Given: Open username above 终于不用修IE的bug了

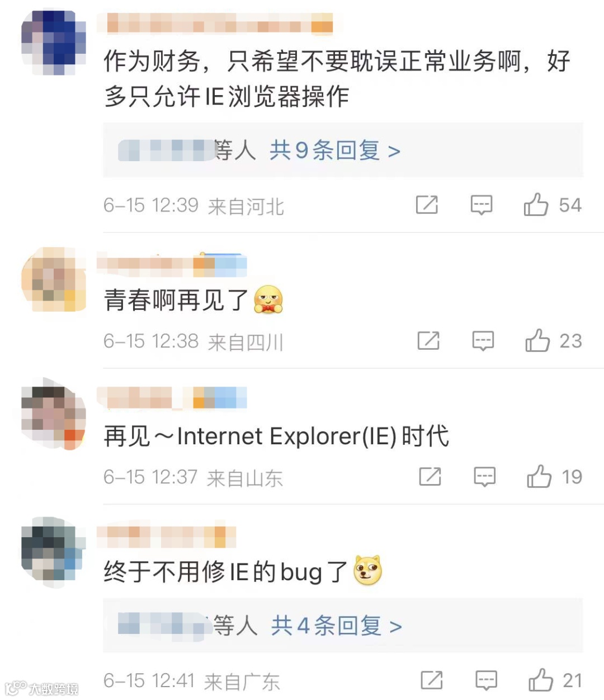Looking at the screenshot, I should point(166,537).
